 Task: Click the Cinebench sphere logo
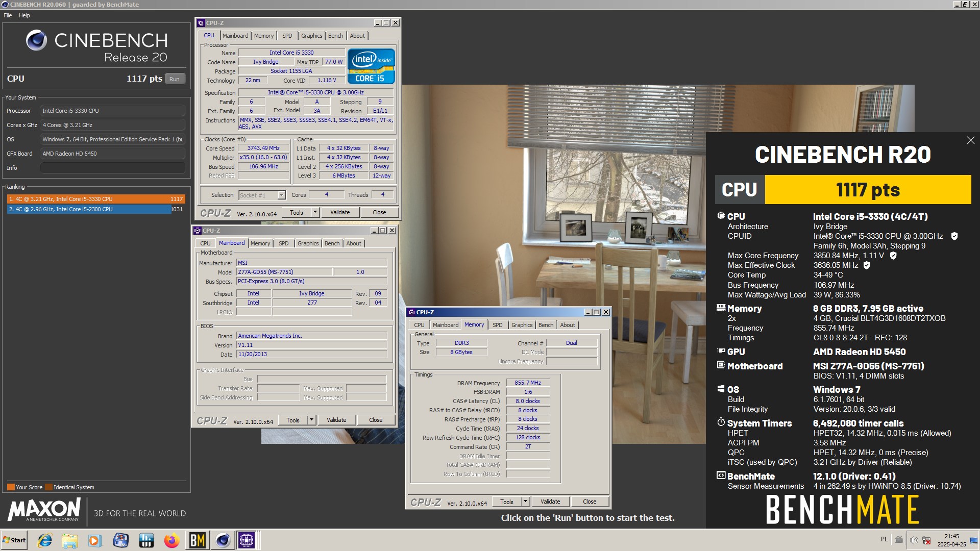pos(36,40)
